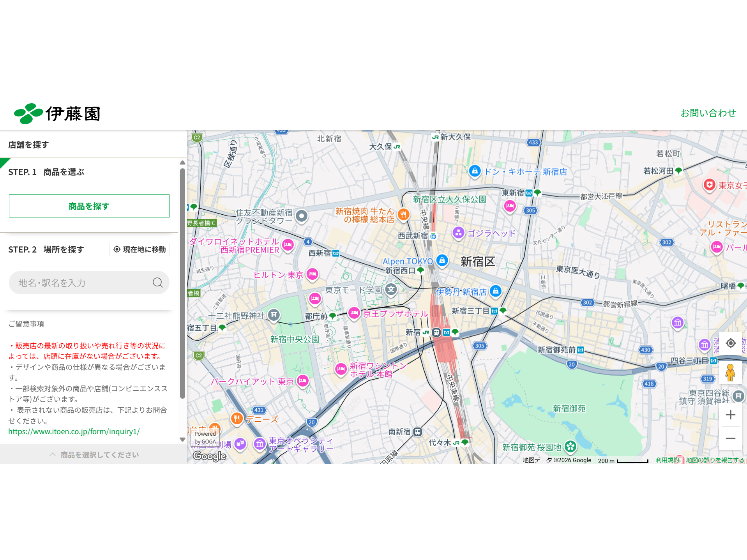Click the パークハイアット東京 hotel pin
Image resolution: width=747 pixels, height=560 pixels.
click(303, 381)
